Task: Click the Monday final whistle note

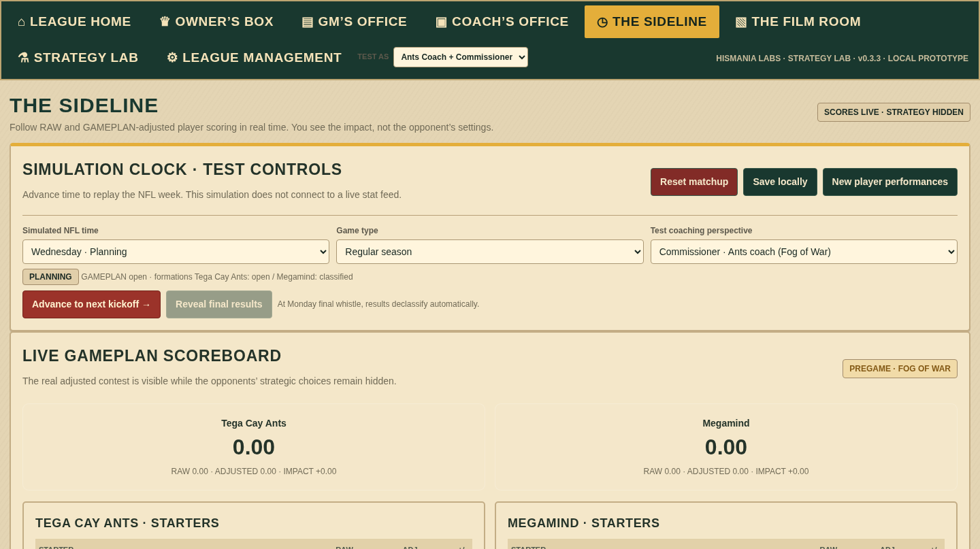Action: tap(378, 304)
